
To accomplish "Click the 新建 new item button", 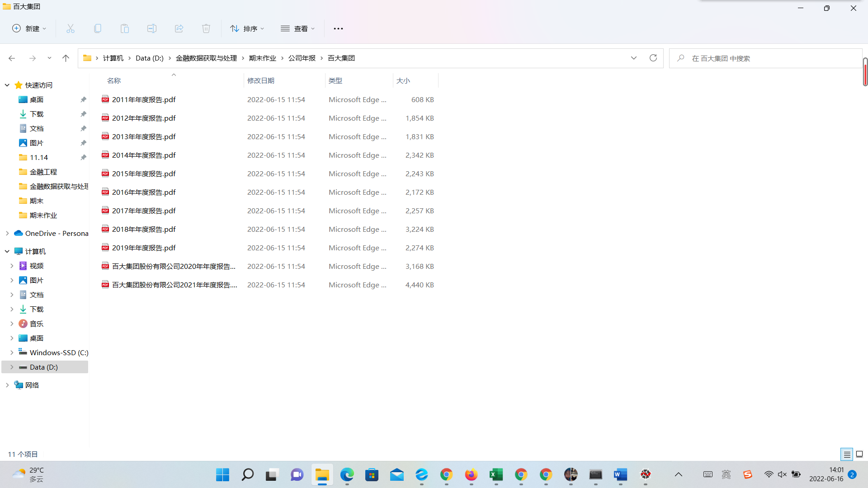I will coord(29,28).
